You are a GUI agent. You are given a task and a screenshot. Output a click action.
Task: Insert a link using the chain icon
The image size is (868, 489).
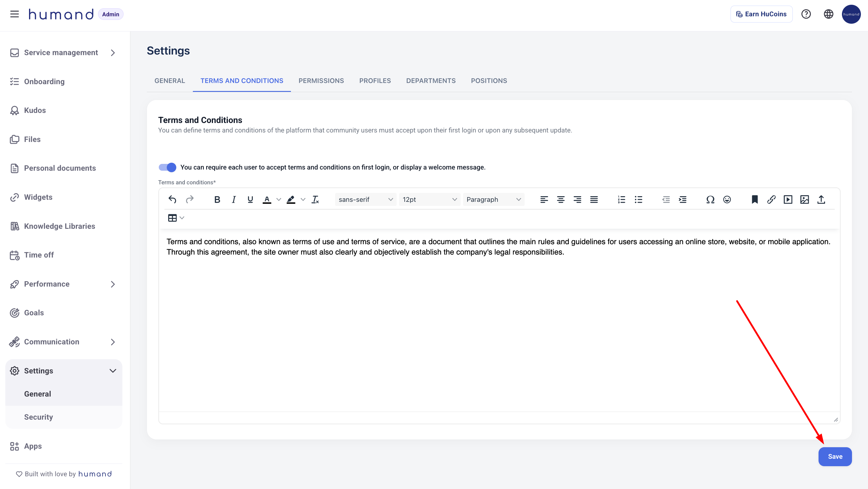[x=771, y=199]
